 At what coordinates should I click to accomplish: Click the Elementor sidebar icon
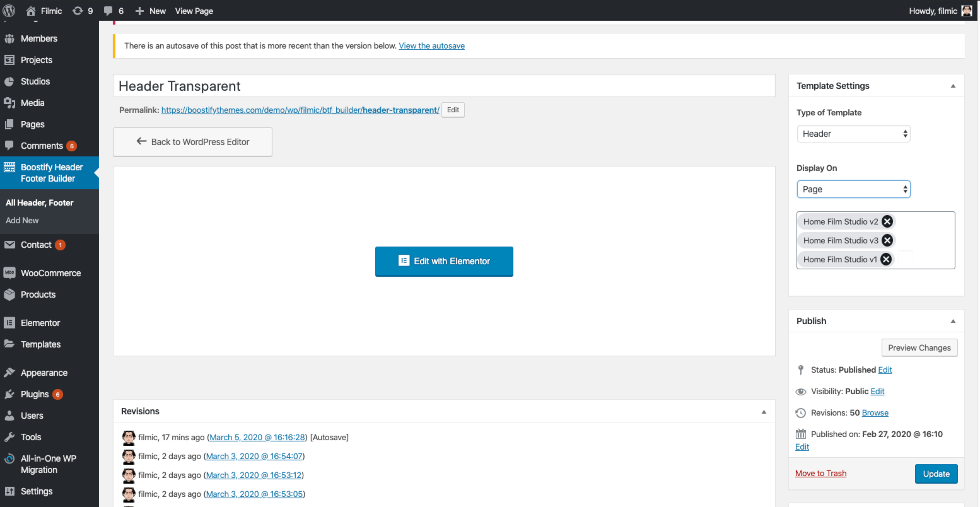[9, 323]
